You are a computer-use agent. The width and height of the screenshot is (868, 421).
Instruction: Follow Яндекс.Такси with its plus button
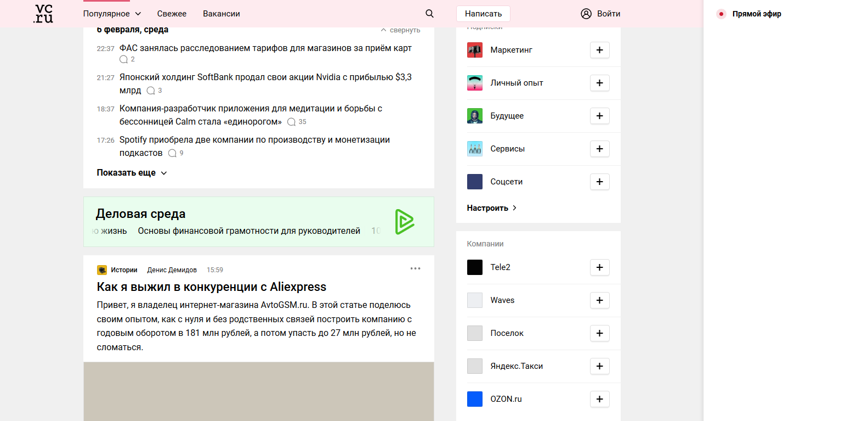tap(600, 366)
